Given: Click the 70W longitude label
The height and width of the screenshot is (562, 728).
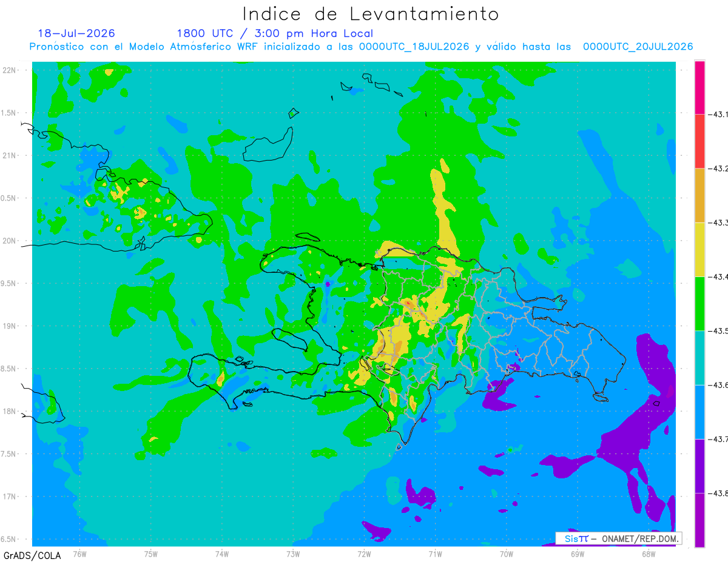Looking at the screenshot, I should pyautogui.click(x=506, y=554).
